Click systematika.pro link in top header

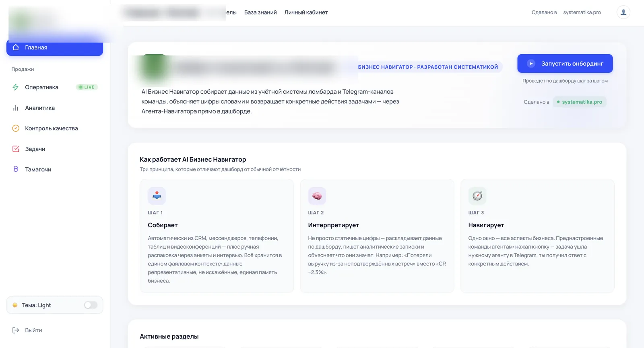click(582, 12)
